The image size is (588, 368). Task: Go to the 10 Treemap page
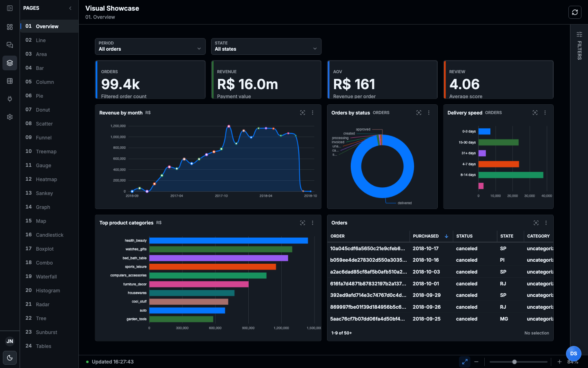49,151
